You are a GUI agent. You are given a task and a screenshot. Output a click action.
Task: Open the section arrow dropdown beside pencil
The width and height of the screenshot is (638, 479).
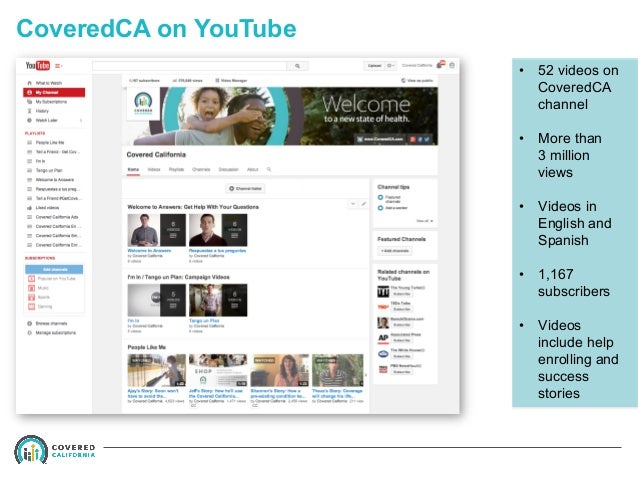tap(353, 204)
